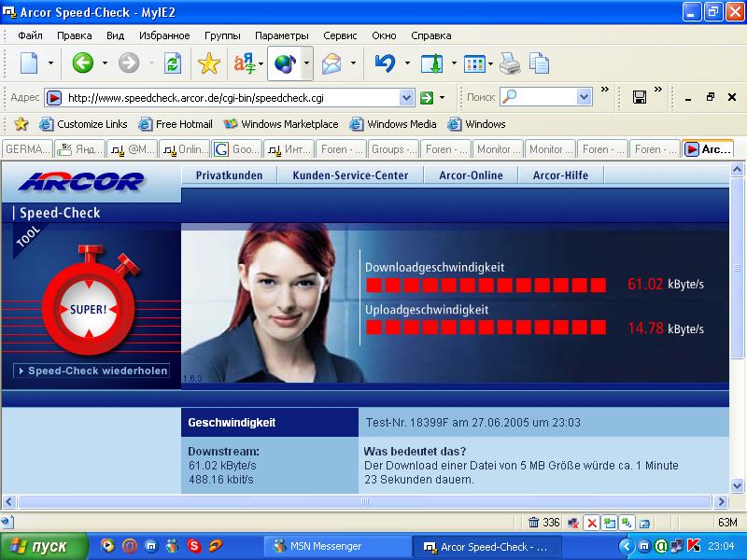
Task: Click the page with pencil status bar icon
Action: click(644, 524)
